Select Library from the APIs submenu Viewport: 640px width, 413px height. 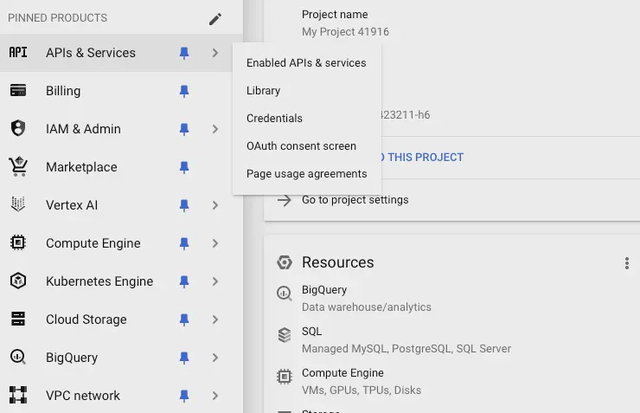click(x=307, y=91)
